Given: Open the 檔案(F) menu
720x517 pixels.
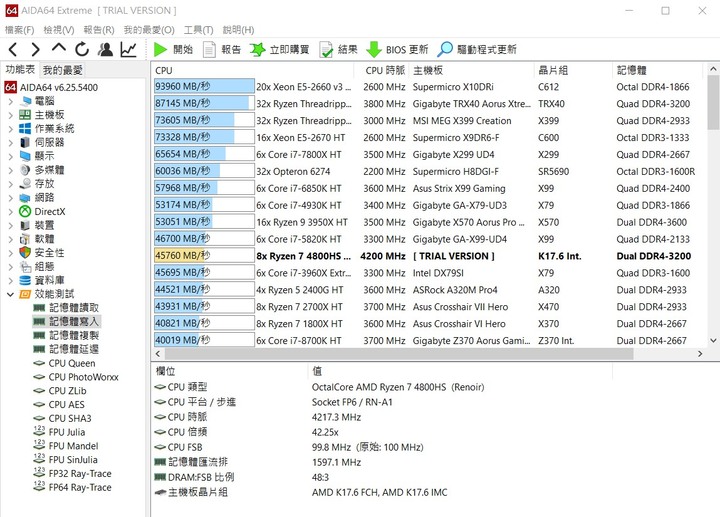Looking at the screenshot, I should point(20,30).
